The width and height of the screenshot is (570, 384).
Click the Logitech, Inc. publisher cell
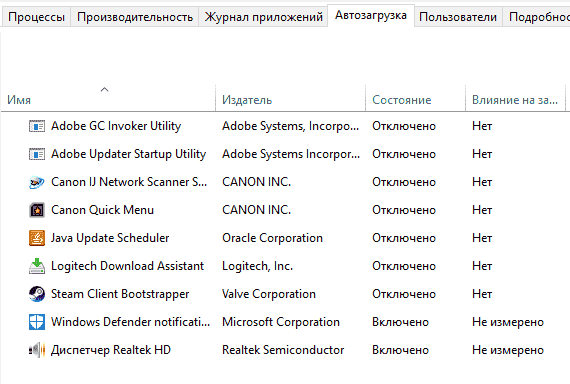tap(257, 266)
